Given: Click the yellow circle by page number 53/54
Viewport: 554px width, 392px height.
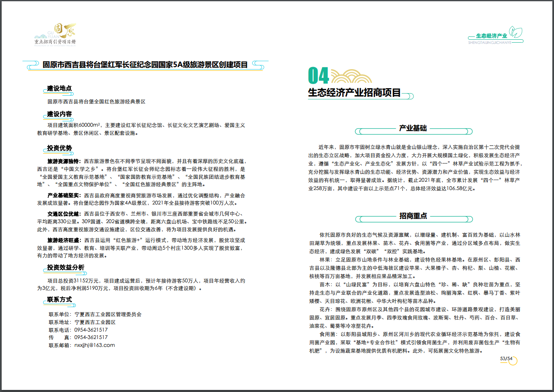Looking at the screenshot, I should (x=513, y=361).
